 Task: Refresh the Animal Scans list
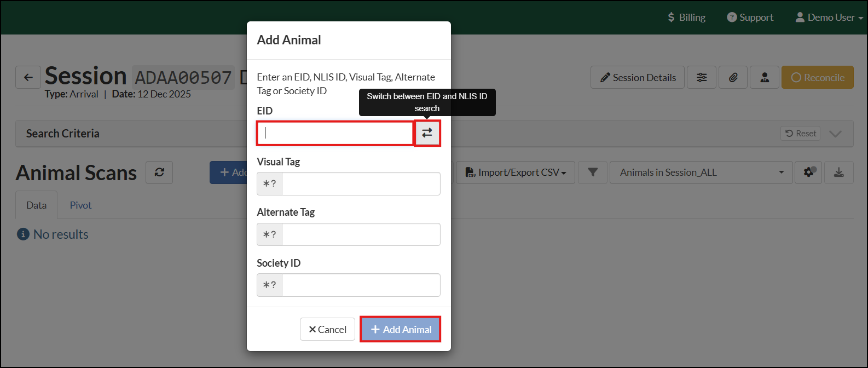[x=159, y=173]
